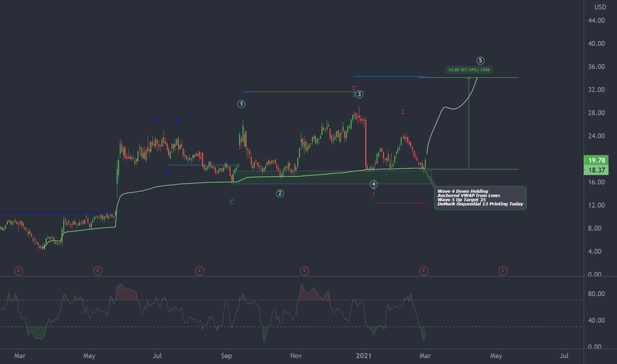Select the red wave 2 label
617x364 pixels.
[403, 112]
